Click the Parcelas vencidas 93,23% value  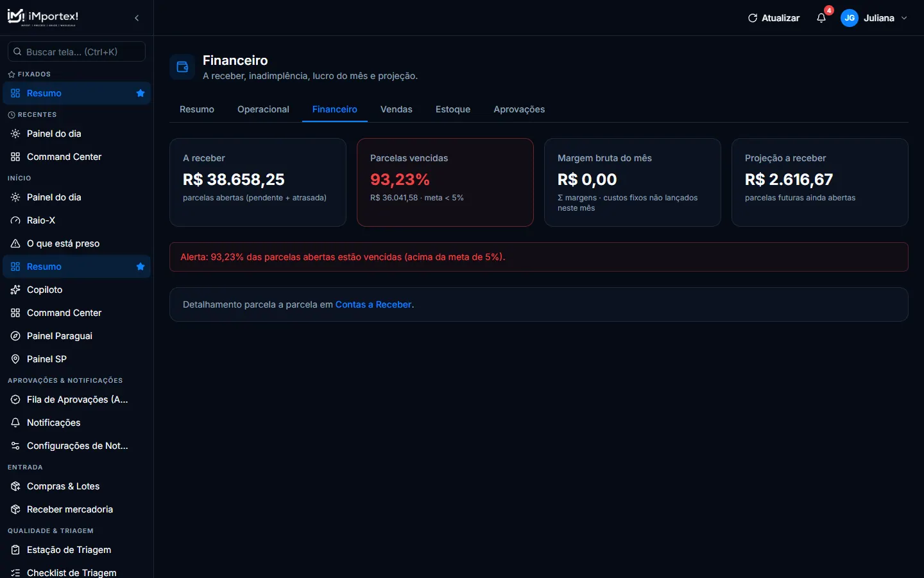click(x=400, y=180)
